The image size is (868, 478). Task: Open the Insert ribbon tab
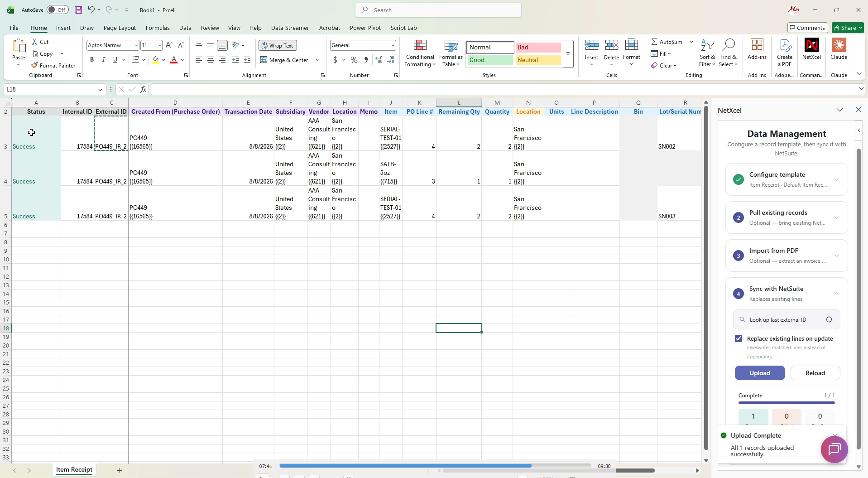[x=63, y=28]
